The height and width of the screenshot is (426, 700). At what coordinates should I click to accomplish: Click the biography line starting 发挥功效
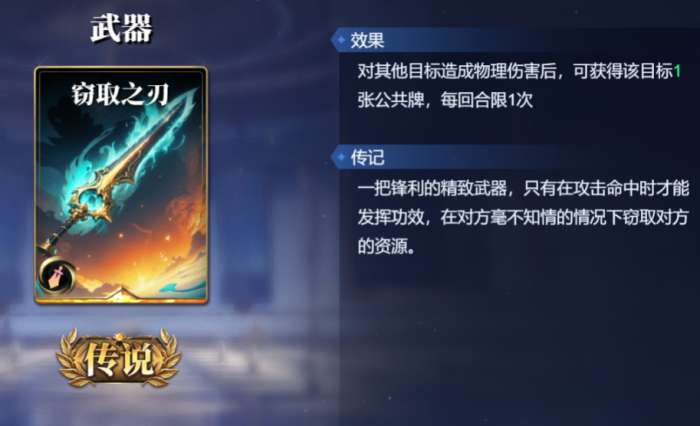[523, 217]
